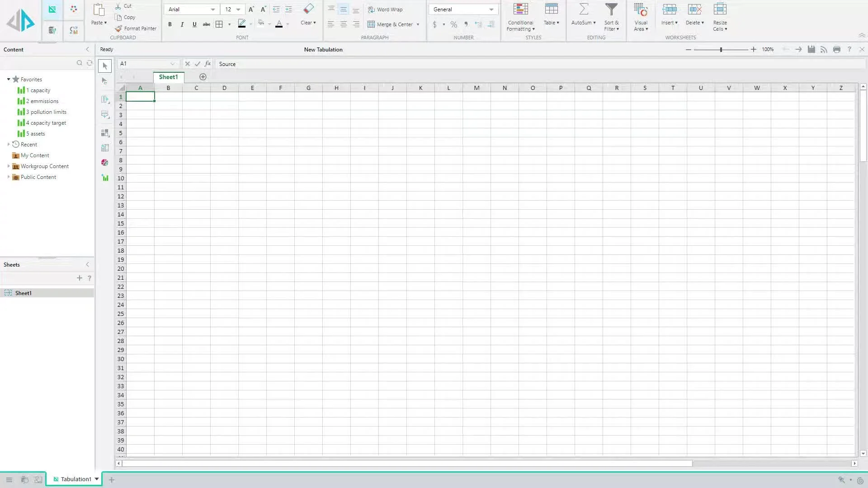Click the print icon in the toolbar
This screenshot has width=868, height=488.
point(837,49)
